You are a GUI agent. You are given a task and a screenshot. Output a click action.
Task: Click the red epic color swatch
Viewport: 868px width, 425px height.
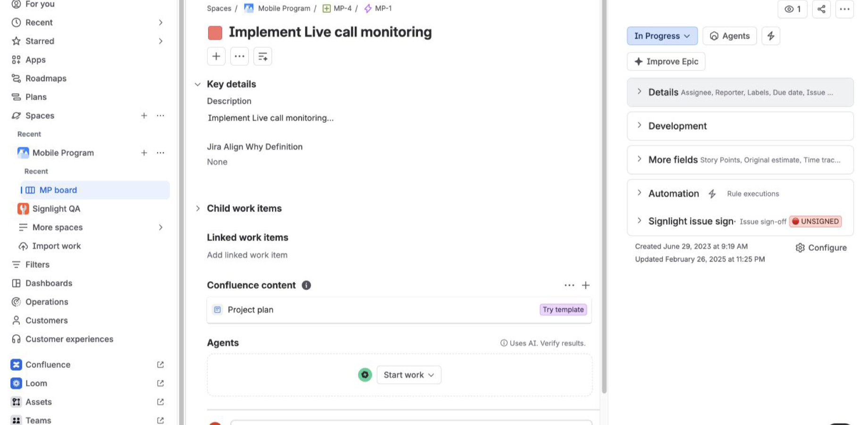pyautogui.click(x=215, y=33)
